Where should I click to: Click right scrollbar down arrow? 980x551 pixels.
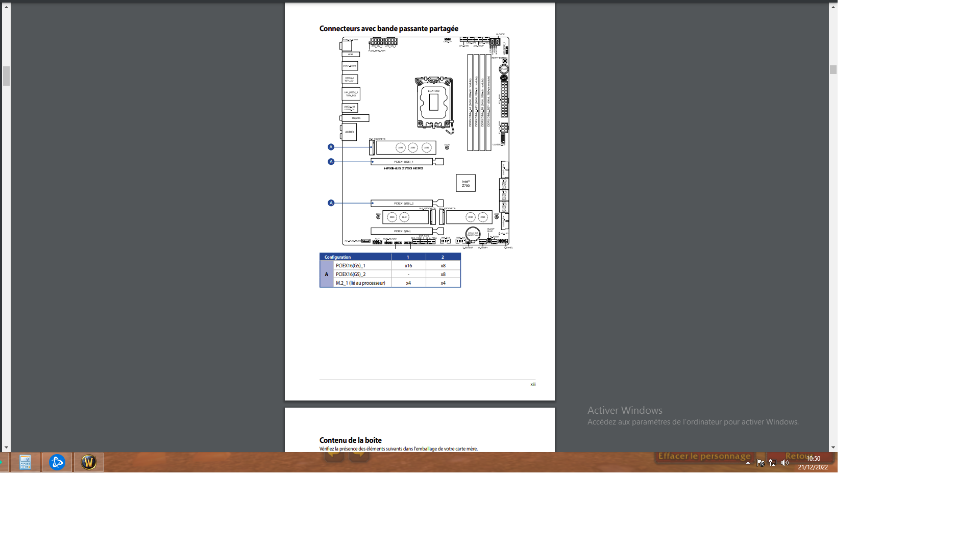[x=833, y=447]
